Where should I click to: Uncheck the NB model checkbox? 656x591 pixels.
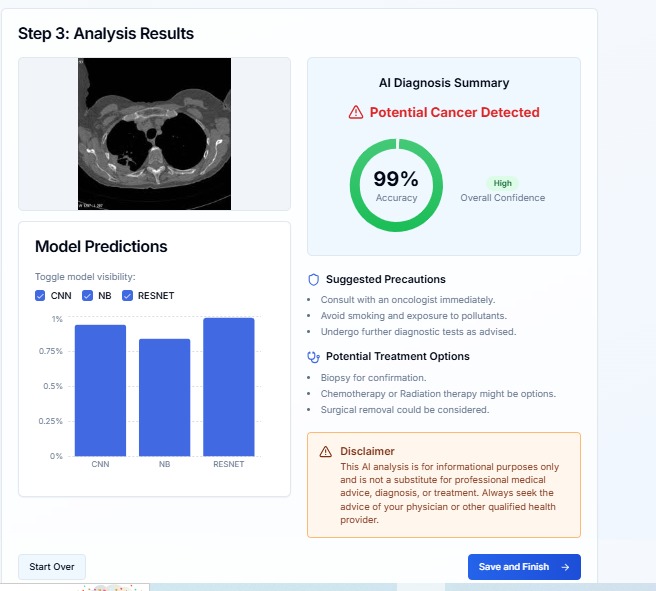88,295
